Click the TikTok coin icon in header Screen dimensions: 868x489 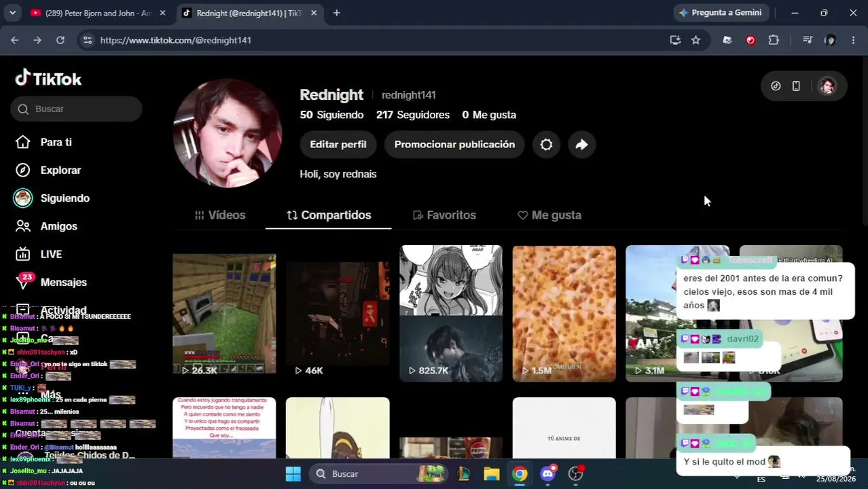776,86
